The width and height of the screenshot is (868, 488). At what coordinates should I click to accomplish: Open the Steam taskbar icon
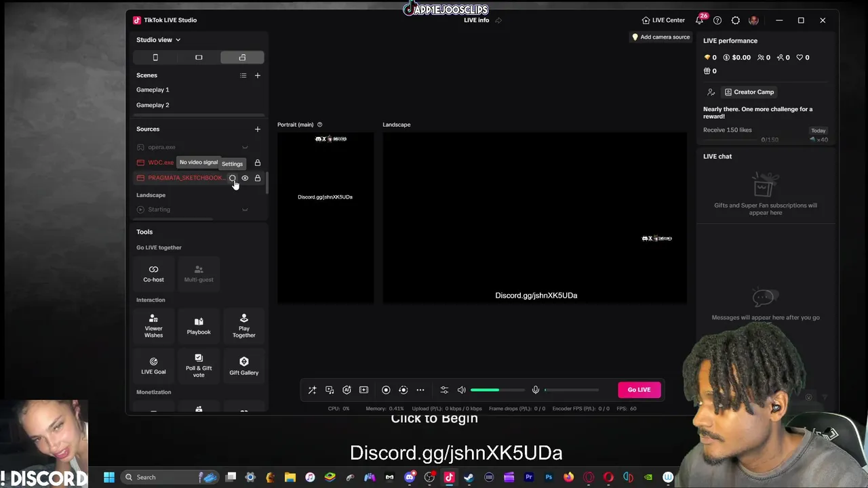click(x=469, y=477)
